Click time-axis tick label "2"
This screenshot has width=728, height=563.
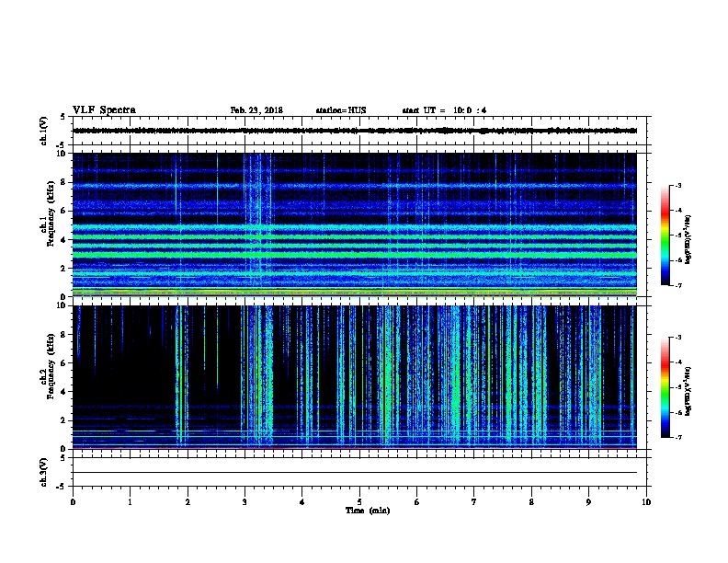pos(188,502)
